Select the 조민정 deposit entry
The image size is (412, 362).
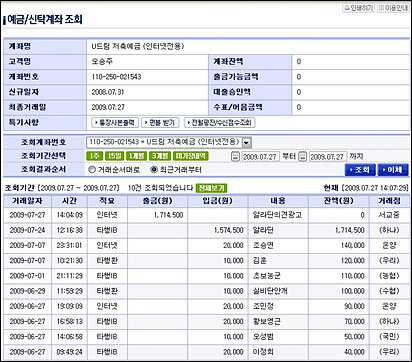point(263,306)
